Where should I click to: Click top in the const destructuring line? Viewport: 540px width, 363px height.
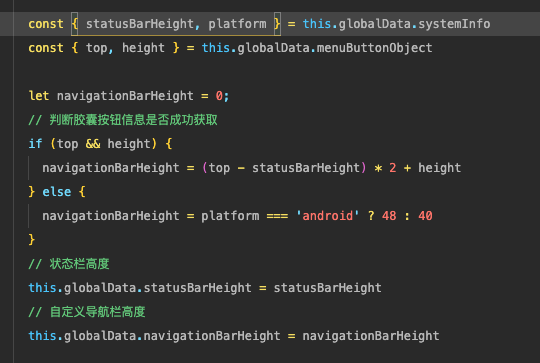[x=96, y=48]
